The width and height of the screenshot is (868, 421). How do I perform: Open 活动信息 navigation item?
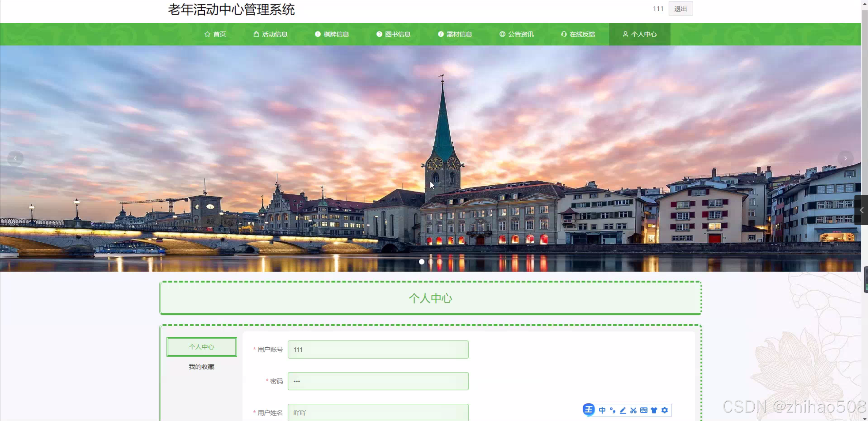coord(270,34)
